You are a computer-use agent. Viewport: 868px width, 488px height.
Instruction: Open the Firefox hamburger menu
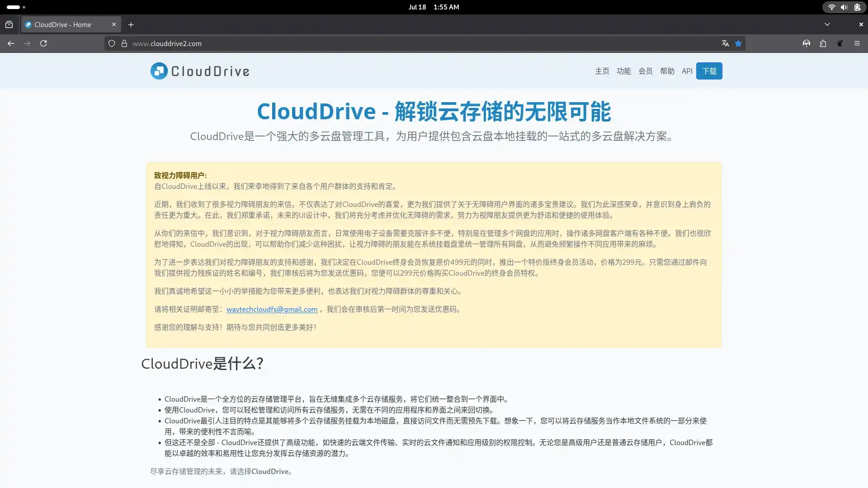click(857, 43)
